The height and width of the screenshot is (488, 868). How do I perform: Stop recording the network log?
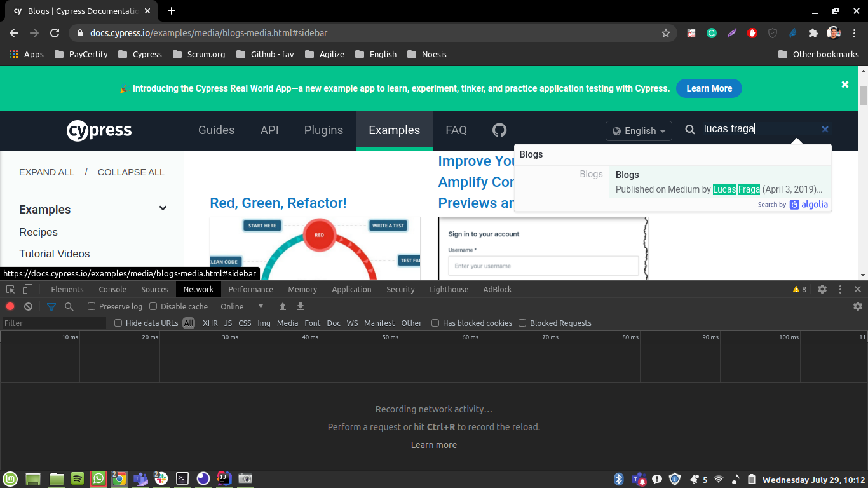tap(10, 306)
